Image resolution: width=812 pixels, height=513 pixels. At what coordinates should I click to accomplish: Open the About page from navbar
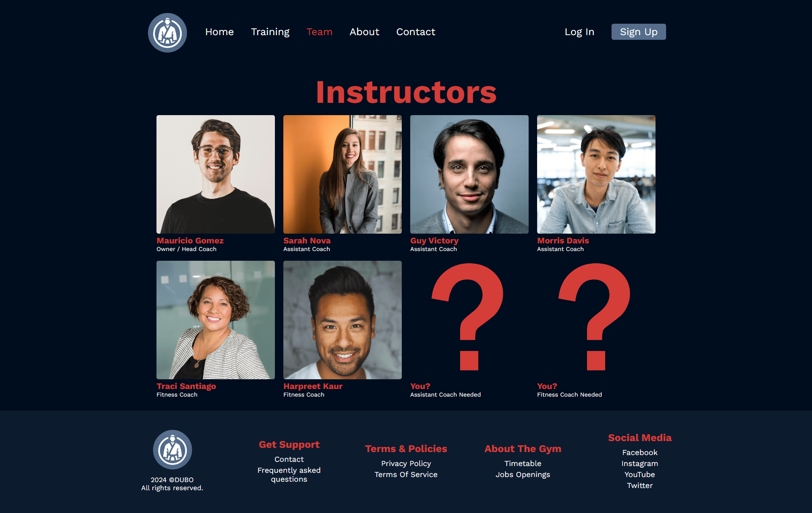tap(365, 32)
